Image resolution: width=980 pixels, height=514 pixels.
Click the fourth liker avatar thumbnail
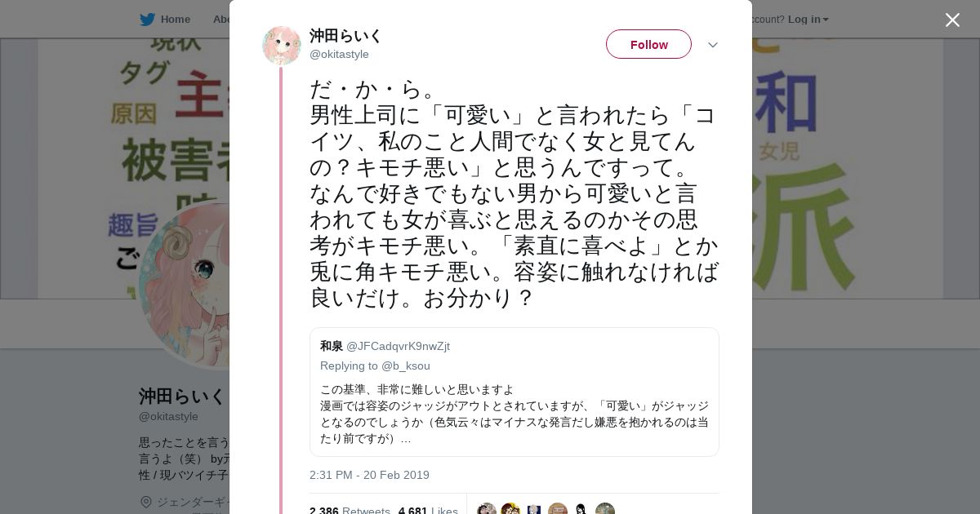point(558,510)
